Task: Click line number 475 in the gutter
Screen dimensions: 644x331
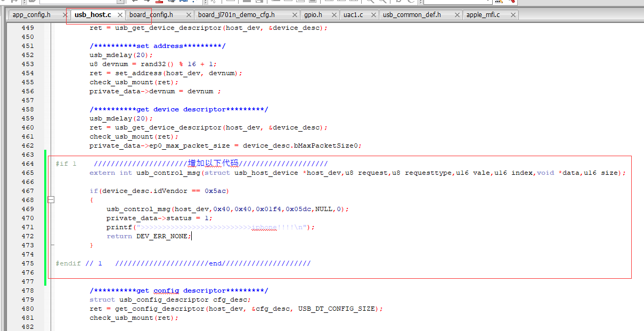Action: coord(28,263)
